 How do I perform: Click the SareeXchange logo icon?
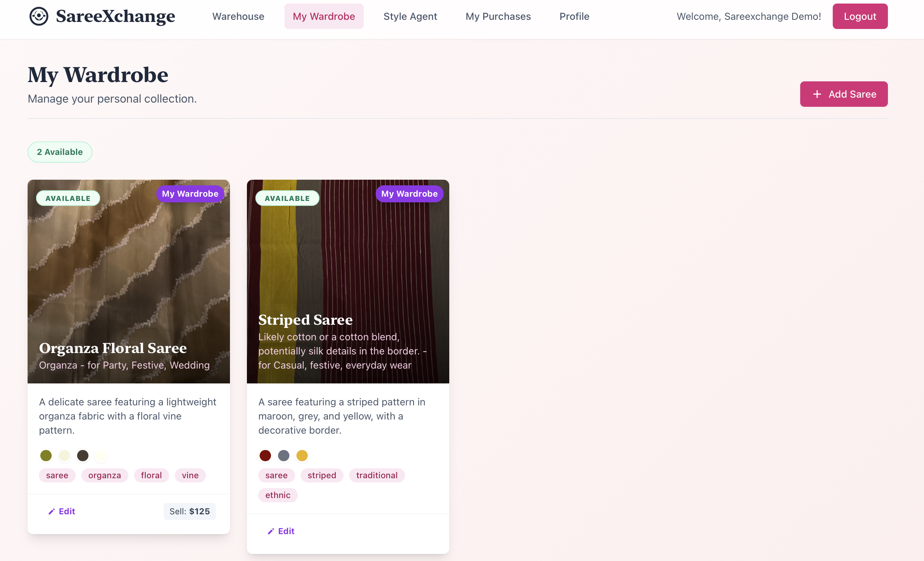coord(39,16)
